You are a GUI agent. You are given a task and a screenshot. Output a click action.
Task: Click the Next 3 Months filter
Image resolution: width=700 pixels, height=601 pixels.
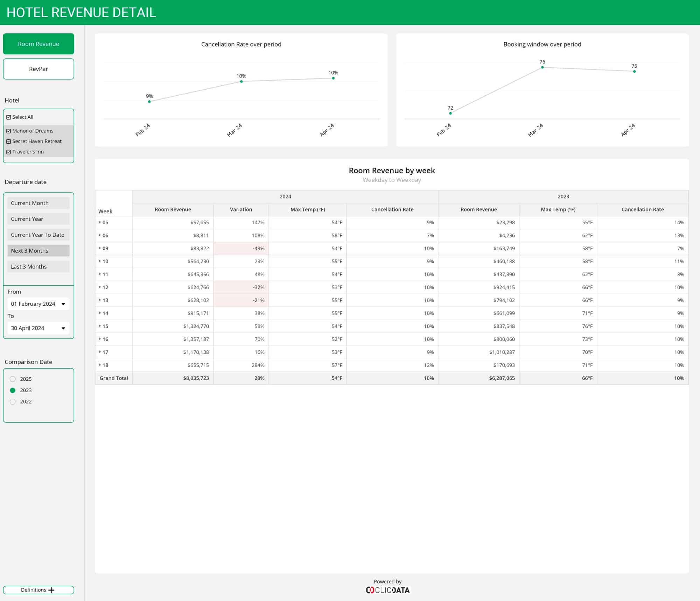[38, 250]
